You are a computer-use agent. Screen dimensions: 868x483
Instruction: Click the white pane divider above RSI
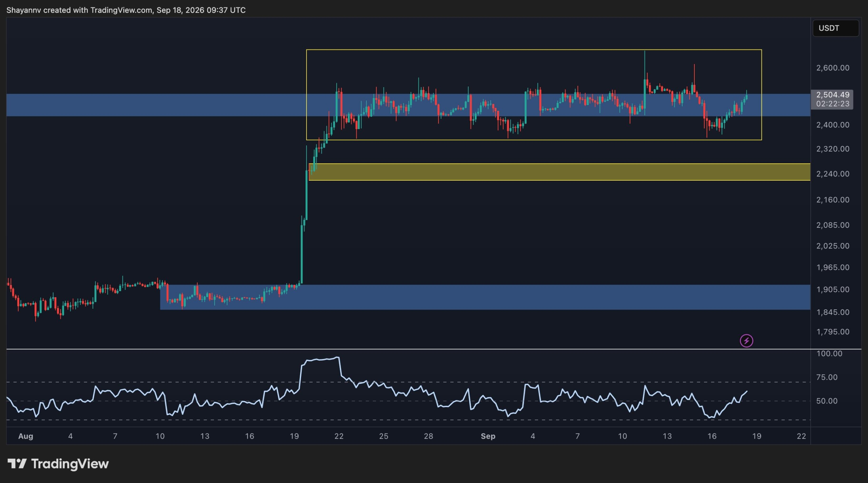pyautogui.click(x=434, y=349)
